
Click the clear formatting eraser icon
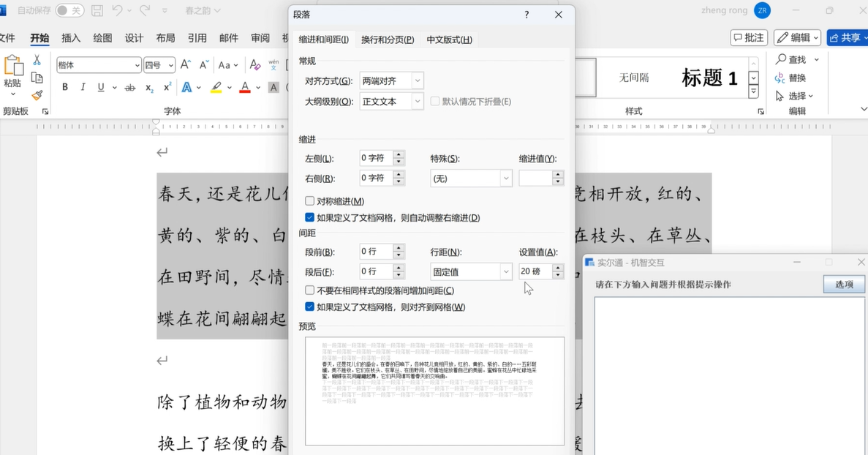[x=255, y=65]
